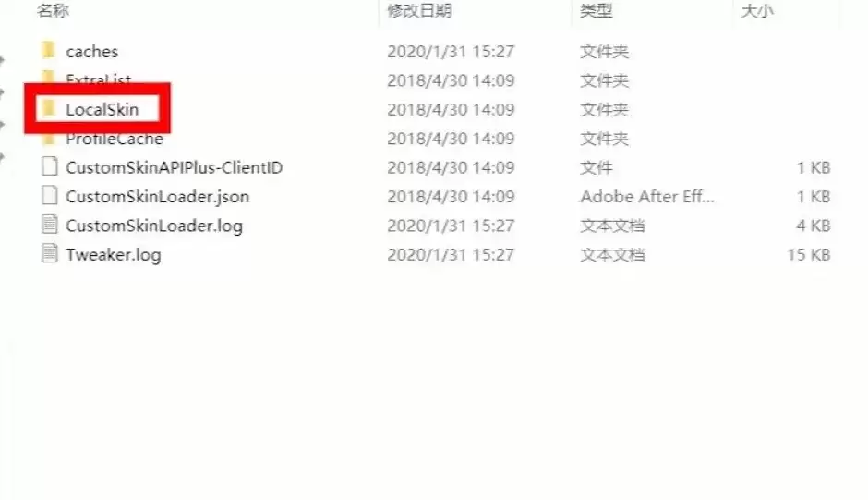Screen dimensions: 868x500
Task: Sort files by 名称 column header
Action: (54, 10)
